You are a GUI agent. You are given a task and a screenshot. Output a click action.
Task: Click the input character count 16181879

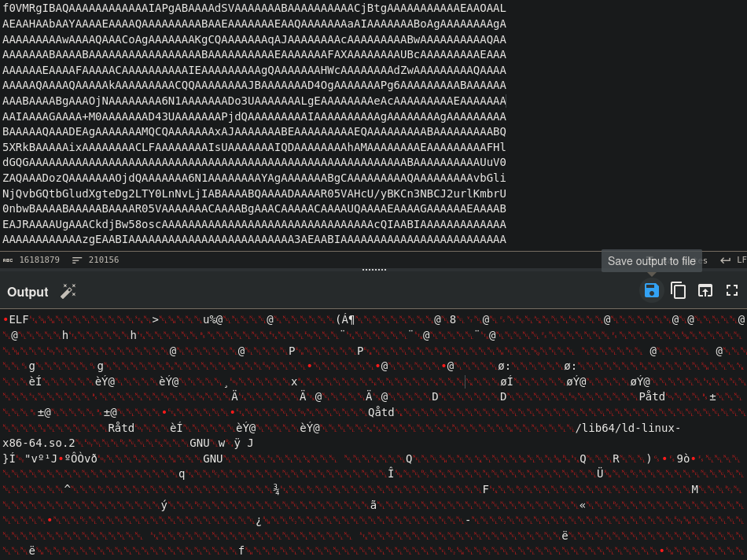pos(39,260)
